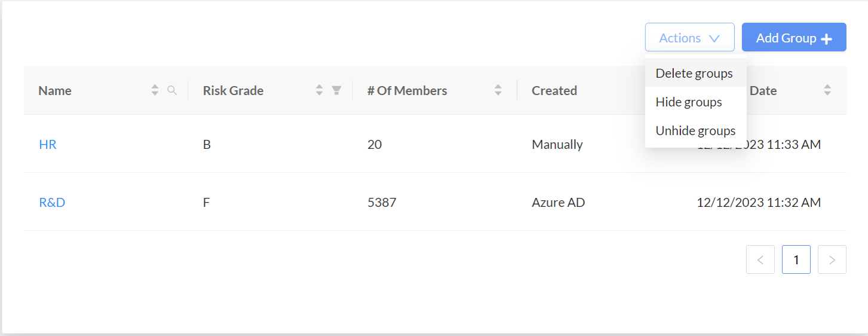Click the Manually cell in HR row

pos(557,144)
